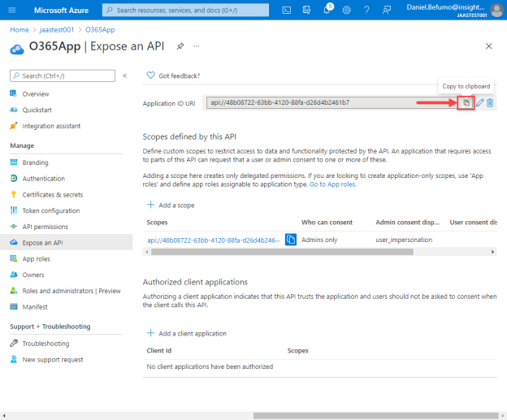Open Cloud Shell from the top bar

(x=287, y=10)
